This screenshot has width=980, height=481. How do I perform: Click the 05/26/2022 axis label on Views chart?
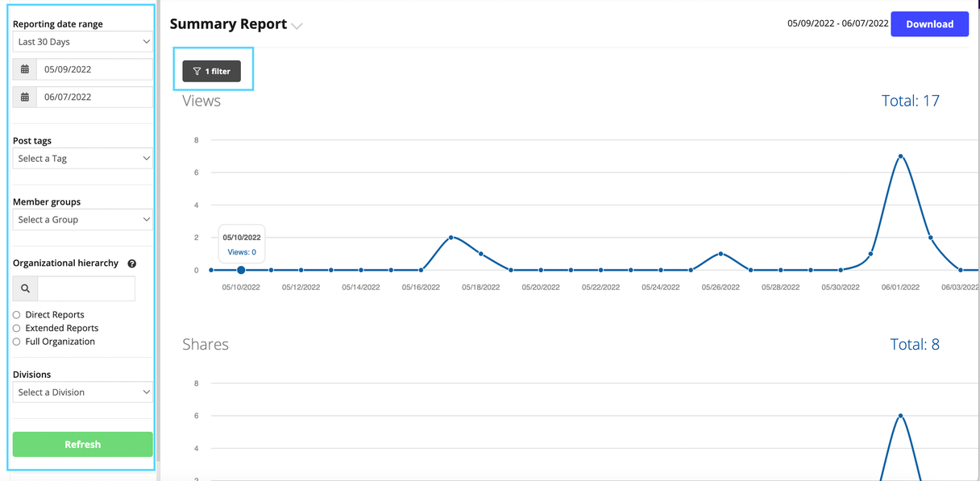(720, 288)
